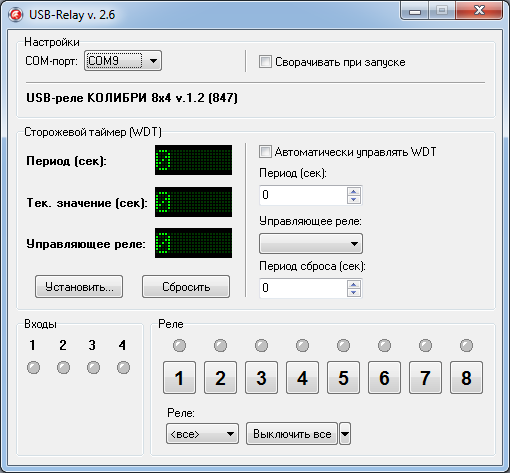The height and width of the screenshot is (473, 510).
Task: Click the LED indicator above relay 8
Action: [466, 346]
